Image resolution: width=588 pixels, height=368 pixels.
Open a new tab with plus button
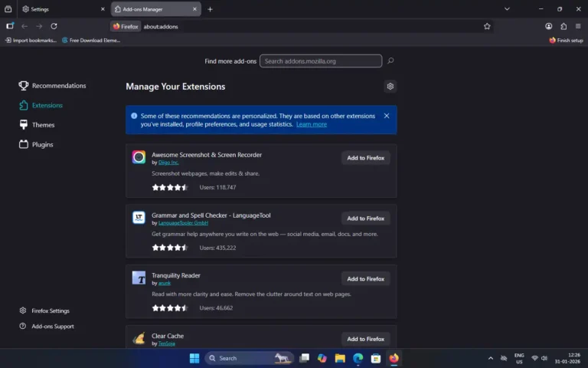click(210, 9)
